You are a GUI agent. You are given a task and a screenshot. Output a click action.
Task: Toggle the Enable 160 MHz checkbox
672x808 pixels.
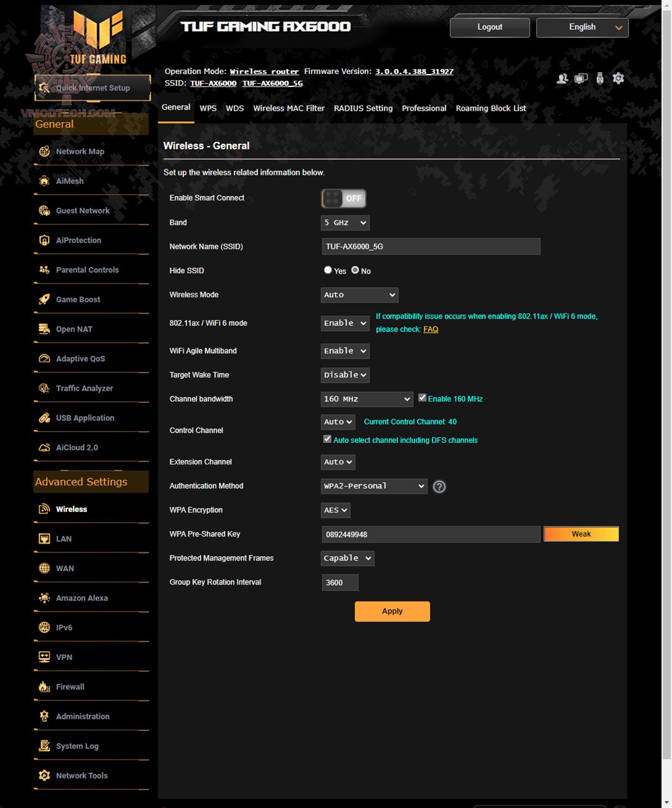point(422,397)
